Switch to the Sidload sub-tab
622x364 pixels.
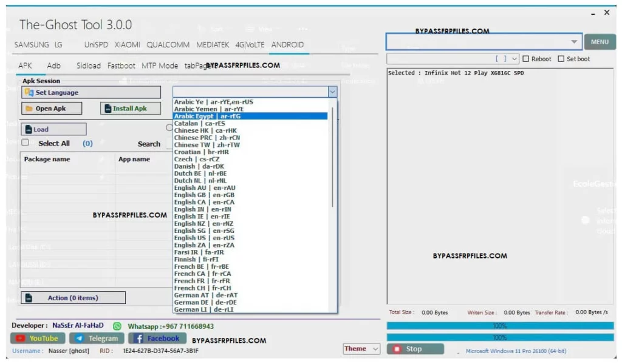(89, 66)
